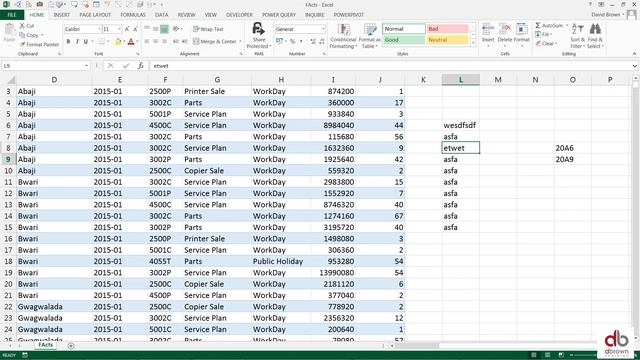
Task: Open Format as Table gallery
Action: (370, 36)
